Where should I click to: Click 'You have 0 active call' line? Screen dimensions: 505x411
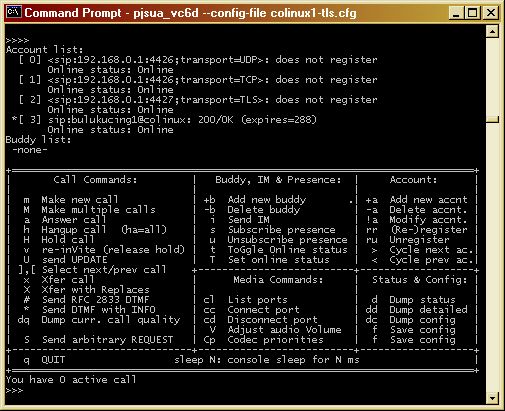[x=71, y=380]
